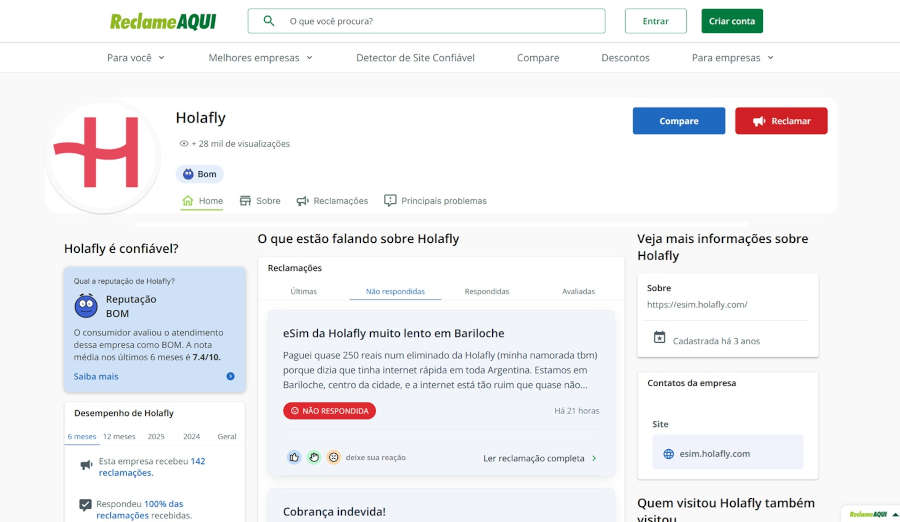Screen dimensions: 900x522
Task: Click the globe icon in Contatos da empresa
Action: tap(669, 454)
